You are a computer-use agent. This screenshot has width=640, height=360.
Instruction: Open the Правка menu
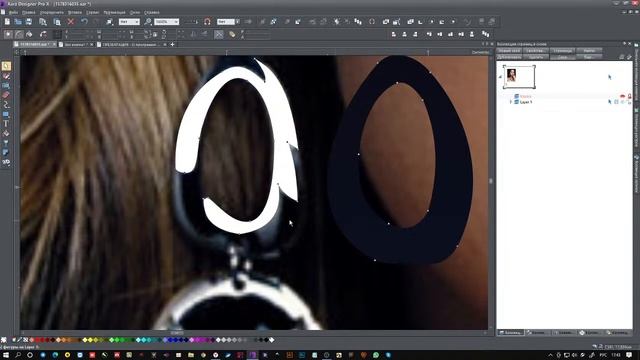click(29, 13)
